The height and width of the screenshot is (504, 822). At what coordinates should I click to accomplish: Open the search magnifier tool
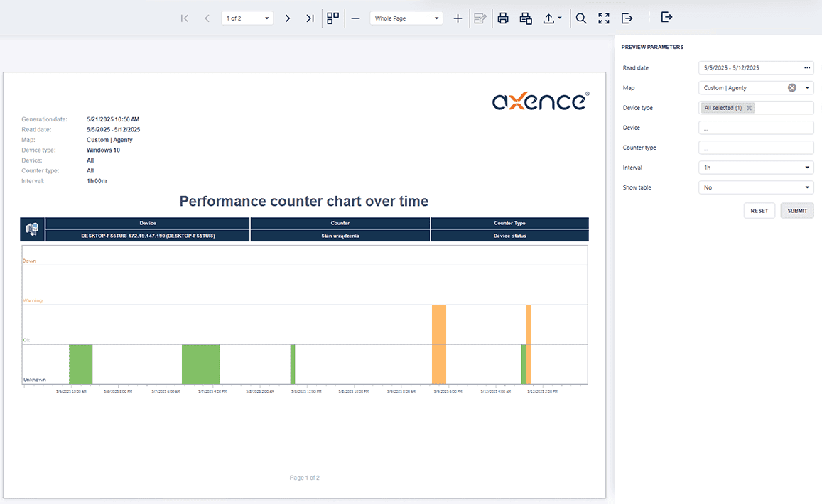pos(581,18)
